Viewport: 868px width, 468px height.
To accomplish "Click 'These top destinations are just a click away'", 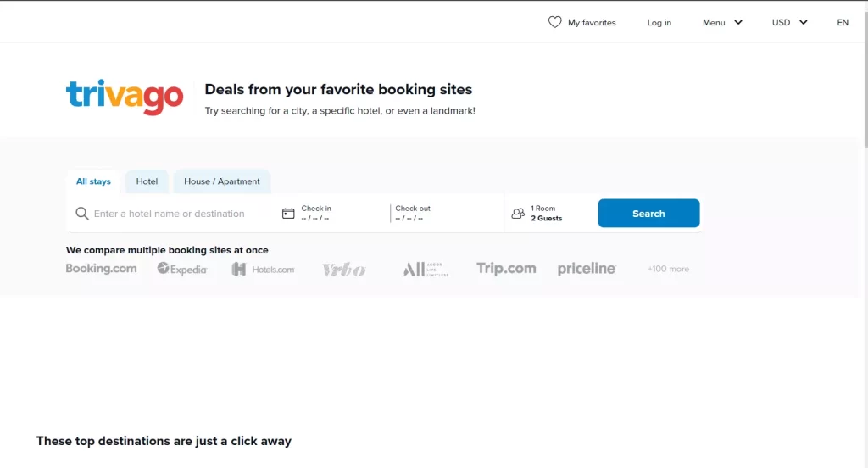I will [x=164, y=441].
